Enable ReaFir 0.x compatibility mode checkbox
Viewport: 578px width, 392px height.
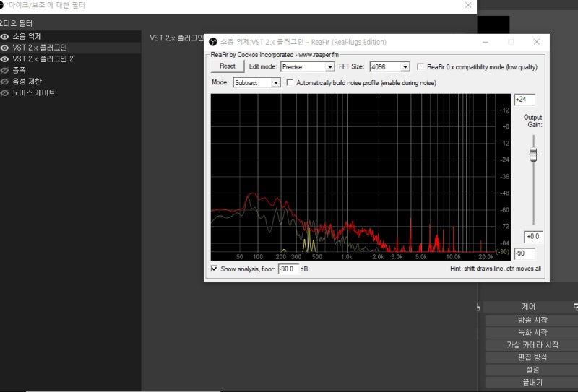point(420,66)
